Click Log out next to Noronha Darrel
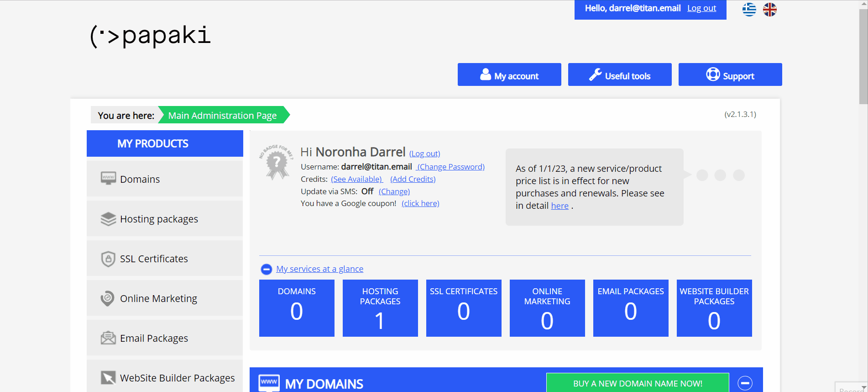The image size is (868, 392). click(424, 154)
